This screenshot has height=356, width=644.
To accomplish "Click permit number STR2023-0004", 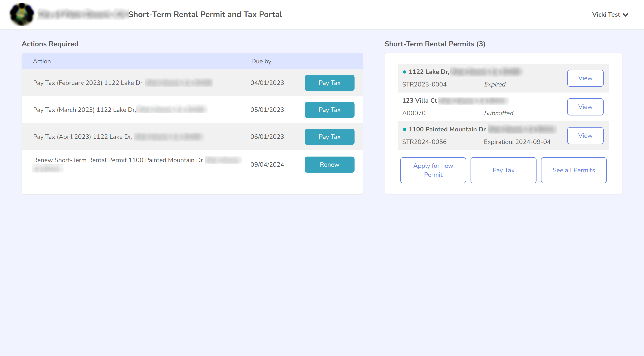I will pos(424,84).
